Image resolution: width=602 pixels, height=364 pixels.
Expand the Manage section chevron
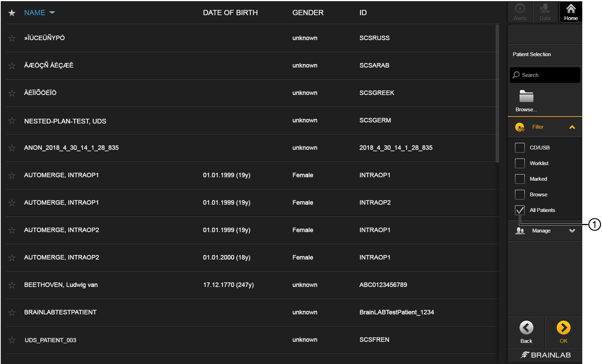coord(572,231)
